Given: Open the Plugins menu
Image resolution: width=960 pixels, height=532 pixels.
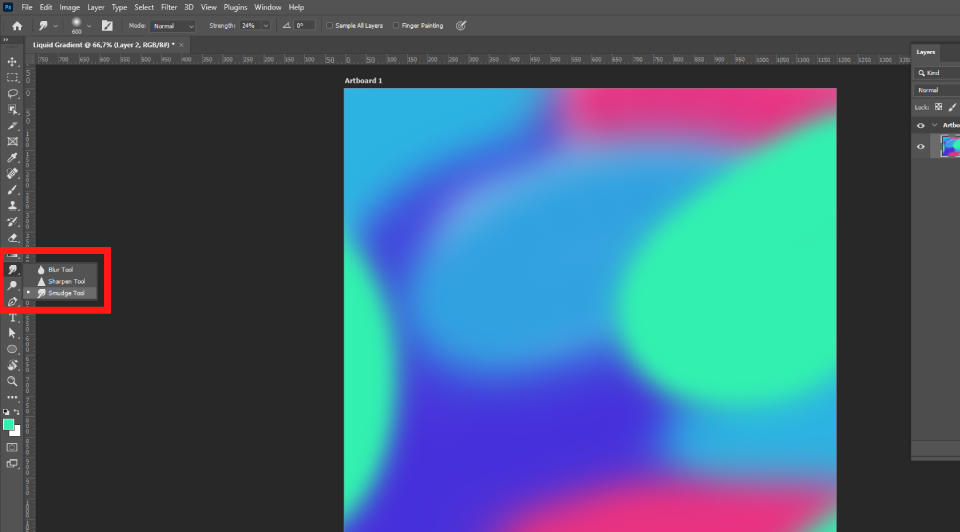Looking at the screenshot, I should click(x=235, y=7).
